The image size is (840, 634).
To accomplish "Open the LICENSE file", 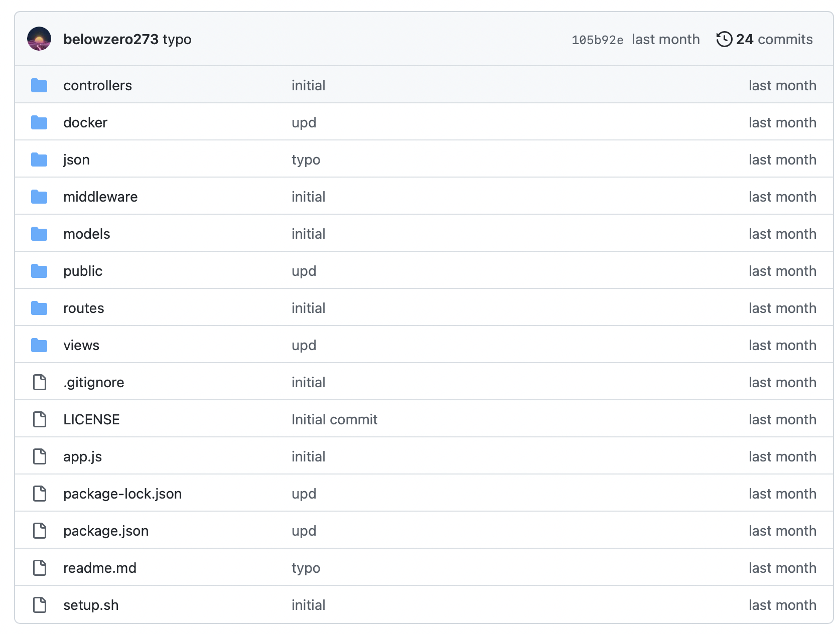I will pyautogui.click(x=91, y=419).
